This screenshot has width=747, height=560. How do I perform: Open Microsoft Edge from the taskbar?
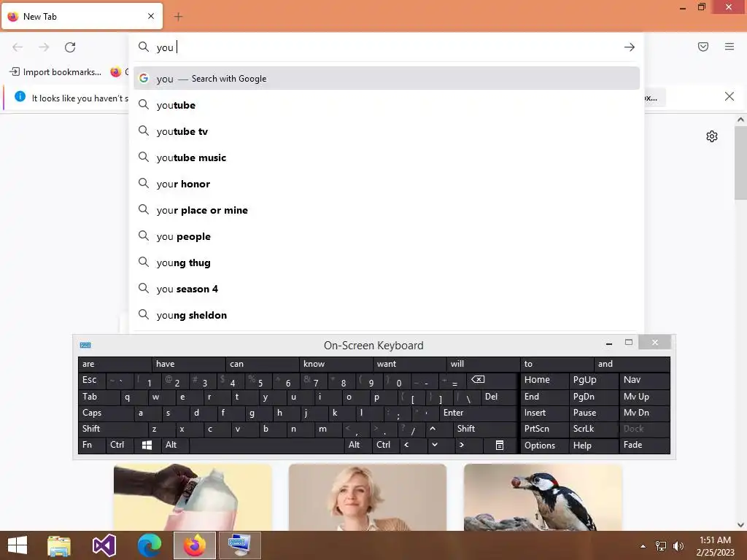coord(149,545)
